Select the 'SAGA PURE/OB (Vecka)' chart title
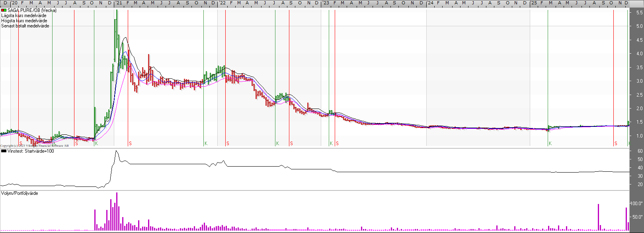This screenshot has width=644, height=233. pos(32,10)
